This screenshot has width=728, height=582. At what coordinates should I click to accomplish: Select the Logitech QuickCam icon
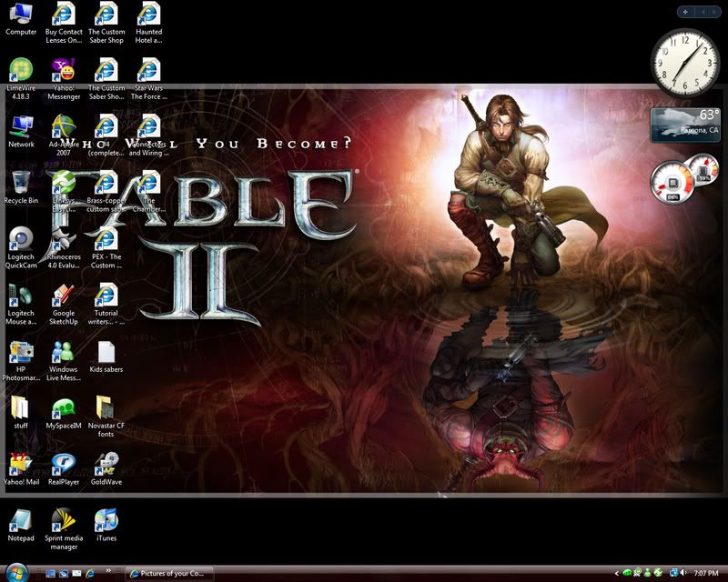20,238
